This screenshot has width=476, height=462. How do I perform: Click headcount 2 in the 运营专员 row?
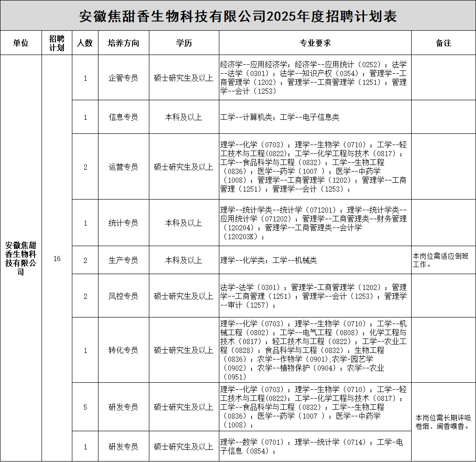[x=85, y=167]
